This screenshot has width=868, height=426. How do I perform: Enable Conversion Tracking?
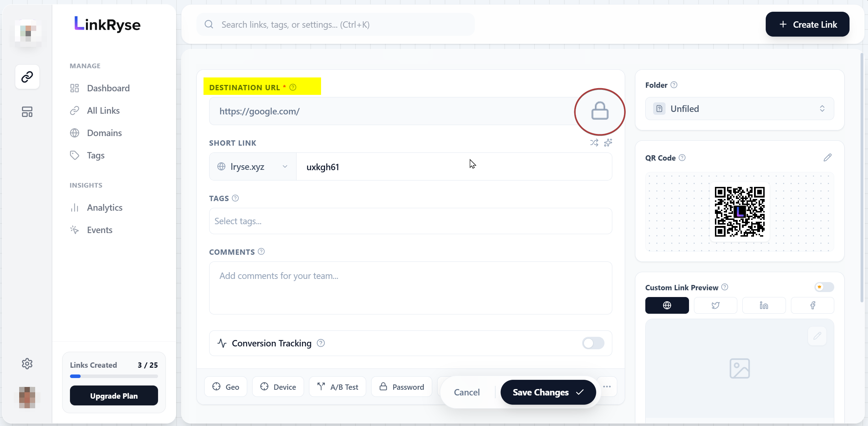592,343
